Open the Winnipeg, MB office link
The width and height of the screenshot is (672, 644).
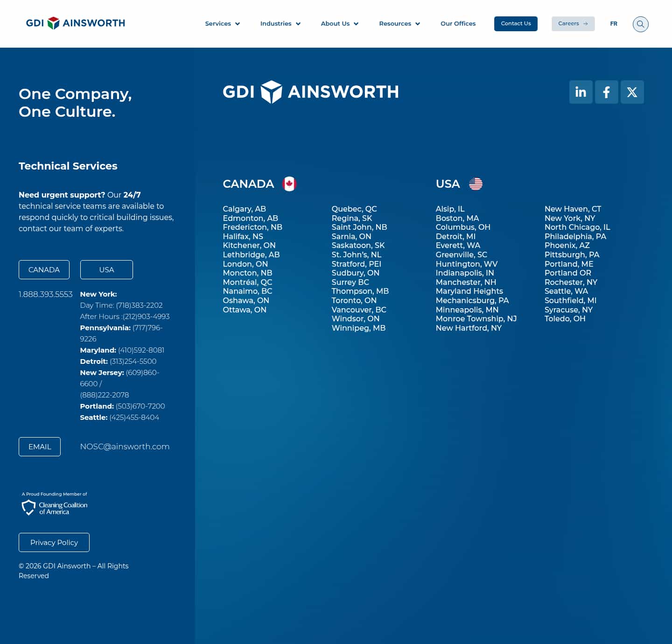tap(358, 328)
